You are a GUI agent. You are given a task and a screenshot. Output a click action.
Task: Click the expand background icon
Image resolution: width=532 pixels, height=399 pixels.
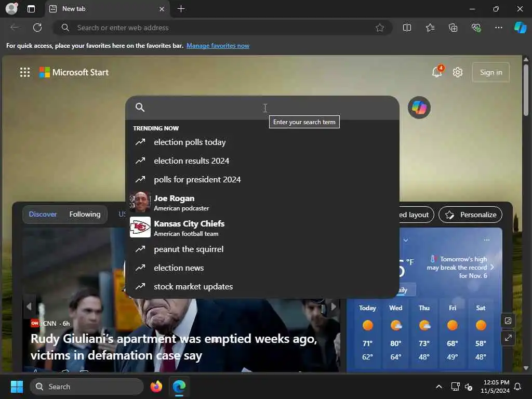pyautogui.click(x=508, y=338)
